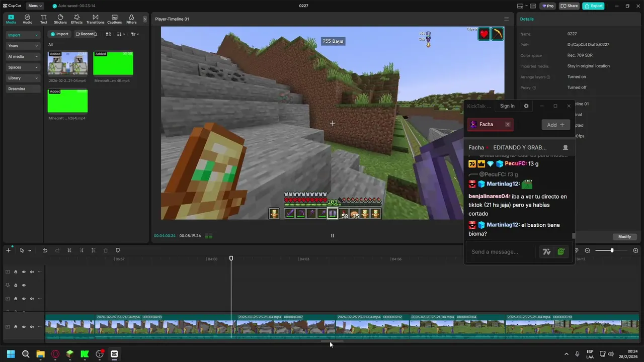The width and height of the screenshot is (644, 362).
Task: Select the Media tab icon
Action: click(11, 19)
